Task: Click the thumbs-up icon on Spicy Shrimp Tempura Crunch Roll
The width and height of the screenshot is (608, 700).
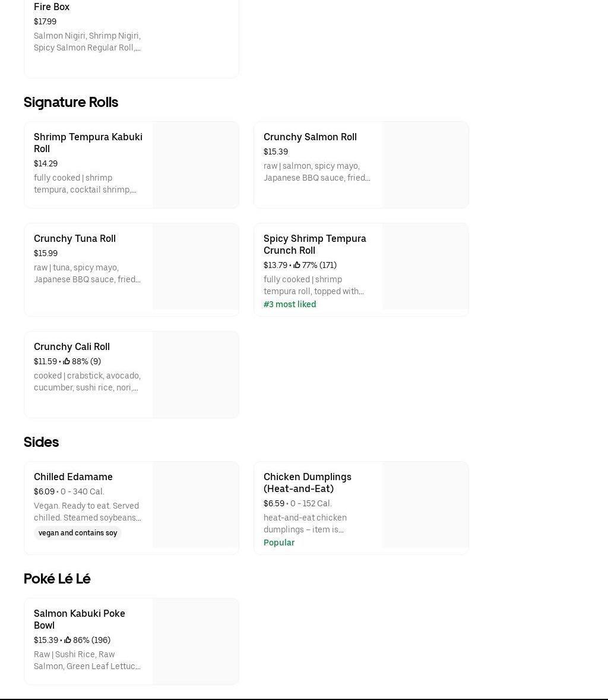Action: tap(297, 266)
